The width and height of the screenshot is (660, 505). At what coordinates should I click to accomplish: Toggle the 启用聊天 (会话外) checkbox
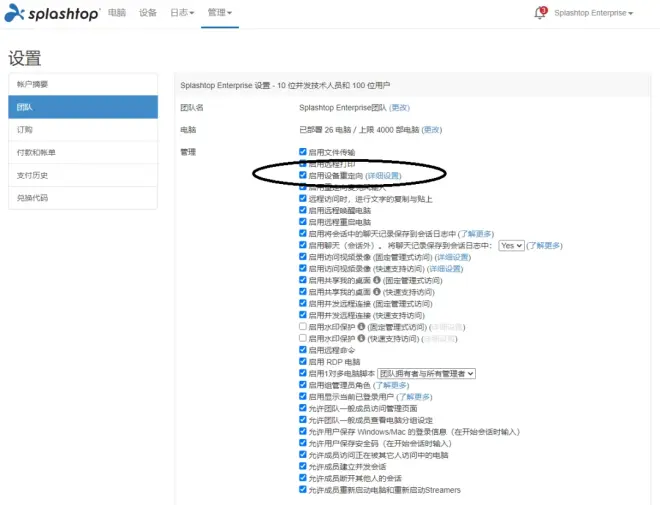click(303, 245)
